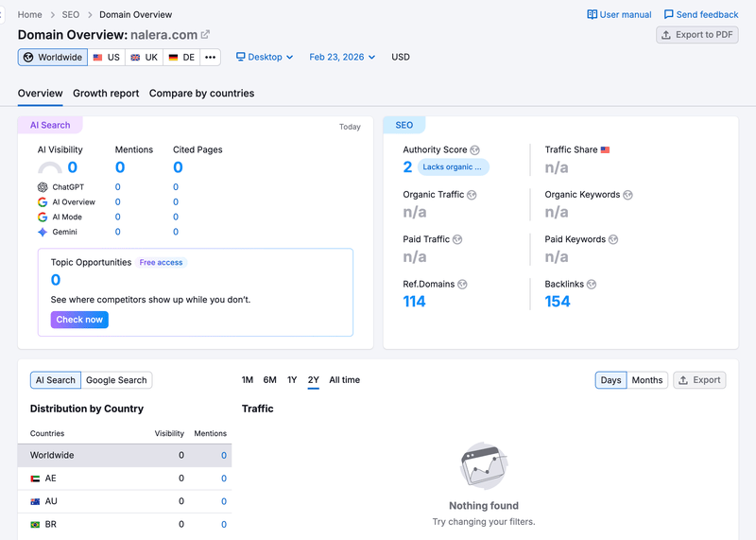Go to Home in the breadcrumb
Image resolution: width=756 pixels, height=540 pixels.
click(30, 14)
